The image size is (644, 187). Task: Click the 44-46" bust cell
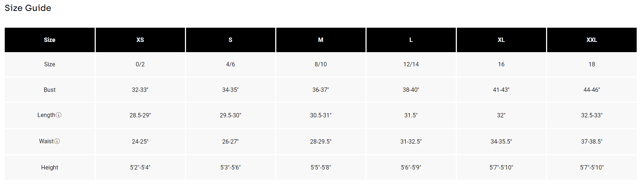(592, 90)
